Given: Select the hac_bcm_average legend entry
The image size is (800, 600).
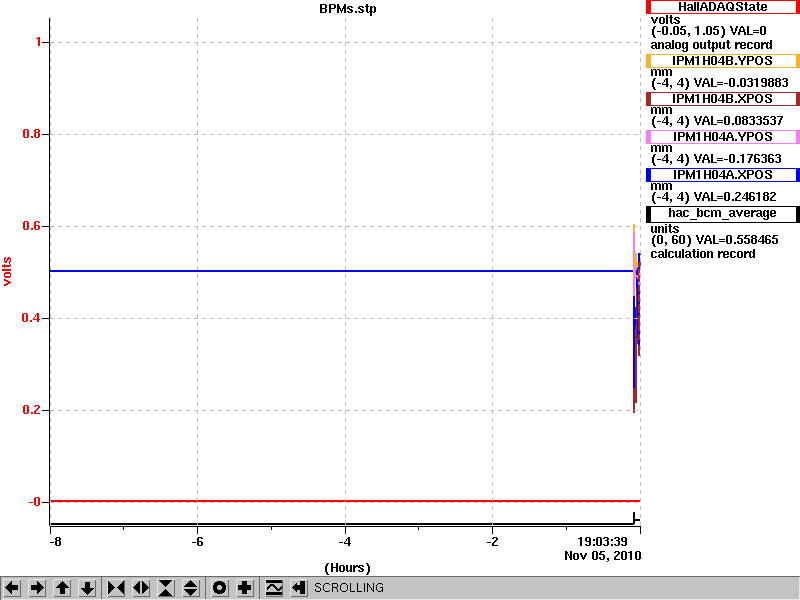Looking at the screenshot, I should (722, 214).
